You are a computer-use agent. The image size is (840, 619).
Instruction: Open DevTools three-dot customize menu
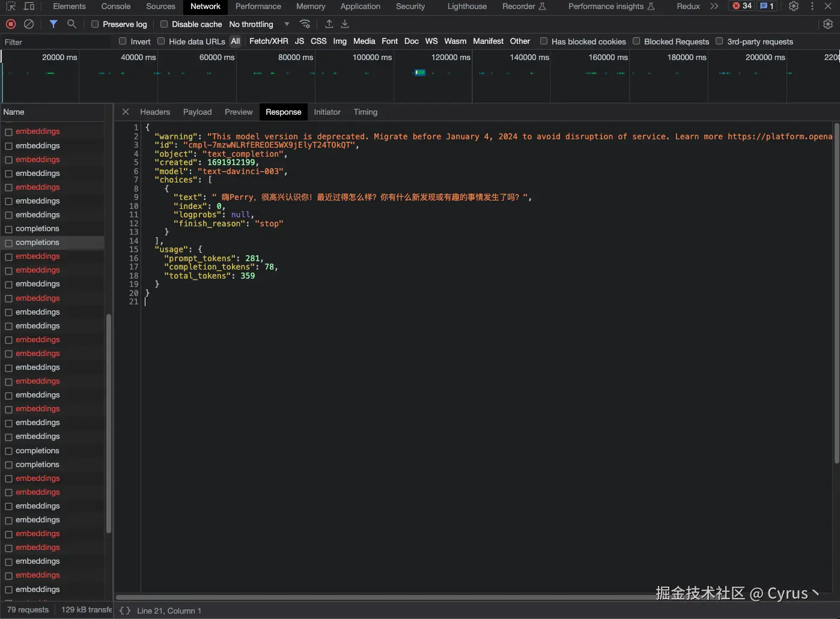812,6
